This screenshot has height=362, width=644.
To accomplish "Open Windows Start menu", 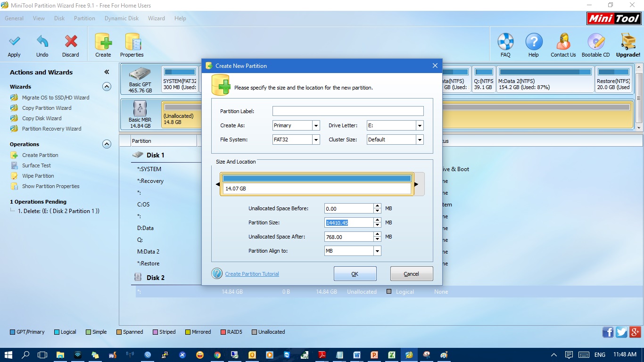I will click(x=8, y=354).
